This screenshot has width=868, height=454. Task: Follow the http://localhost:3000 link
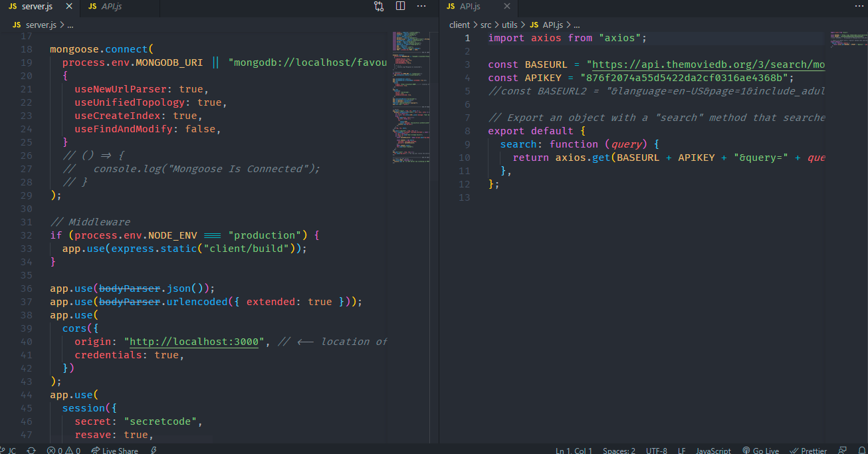(x=193, y=342)
